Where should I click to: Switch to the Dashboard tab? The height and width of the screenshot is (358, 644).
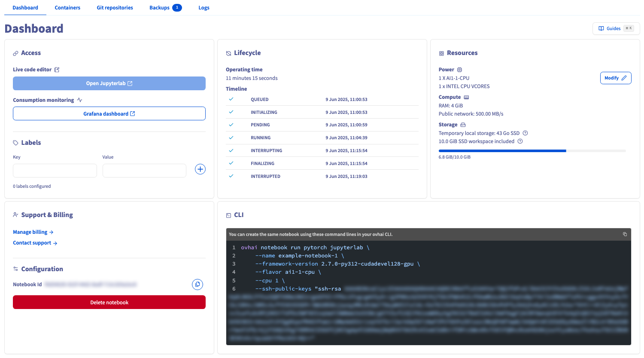click(25, 8)
